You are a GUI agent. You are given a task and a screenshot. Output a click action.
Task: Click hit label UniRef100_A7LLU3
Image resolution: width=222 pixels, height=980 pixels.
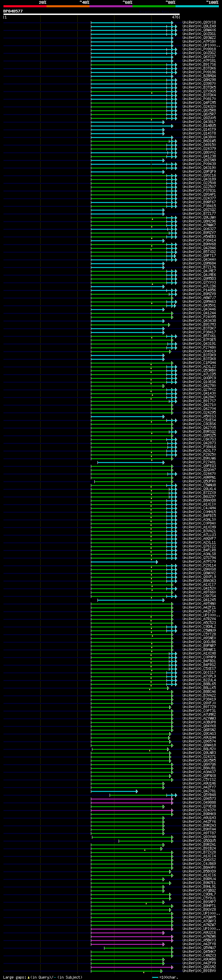[x=199, y=535]
